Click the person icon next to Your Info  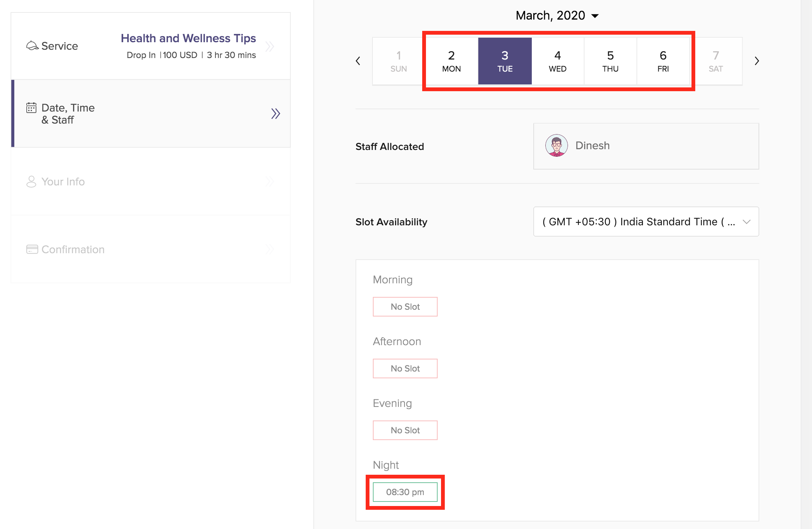pos(31,182)
